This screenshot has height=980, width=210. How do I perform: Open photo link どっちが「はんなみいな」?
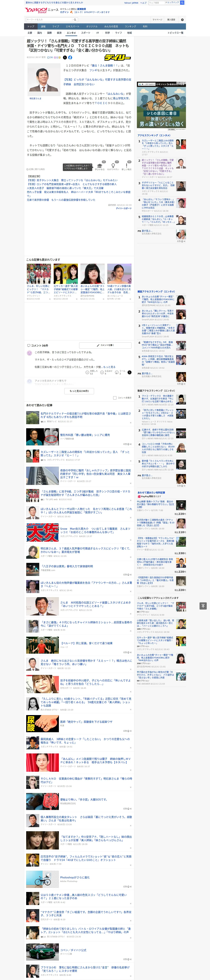pyautogui.click(x=97, y=82)
